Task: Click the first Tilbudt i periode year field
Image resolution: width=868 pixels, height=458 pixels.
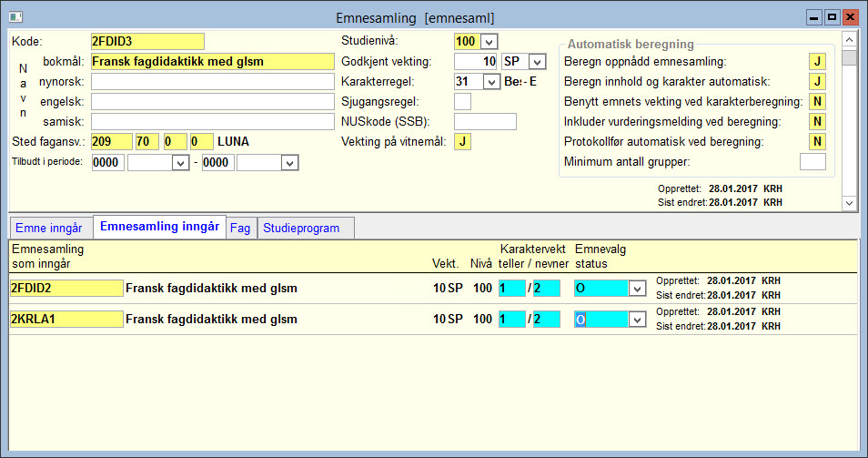Action: click(108, 163)
